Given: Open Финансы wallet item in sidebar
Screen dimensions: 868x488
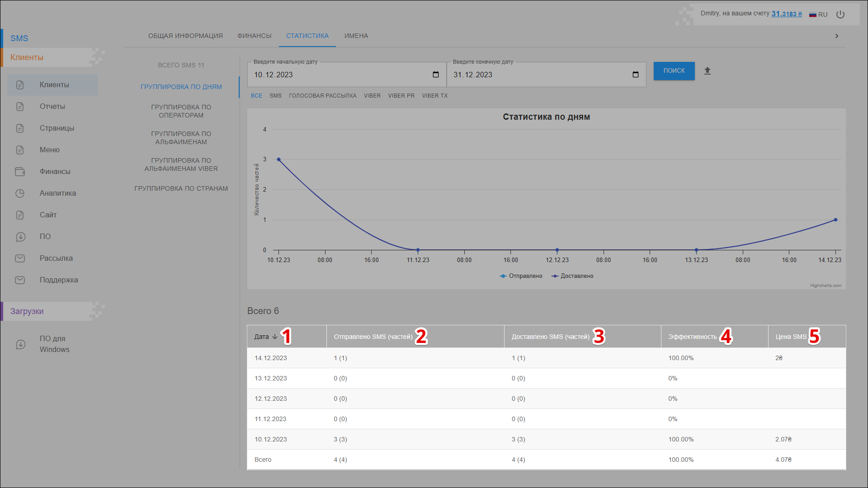Looking at the screenshot, I should (55, 171).
